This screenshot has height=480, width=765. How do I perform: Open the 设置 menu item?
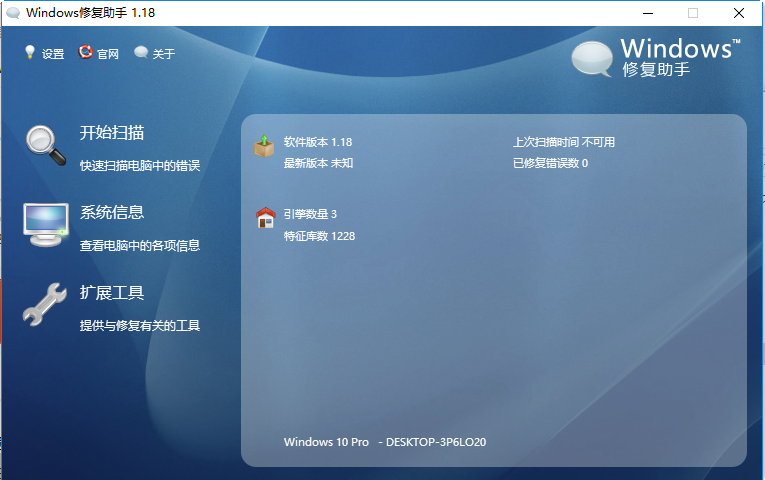[53, 54]
